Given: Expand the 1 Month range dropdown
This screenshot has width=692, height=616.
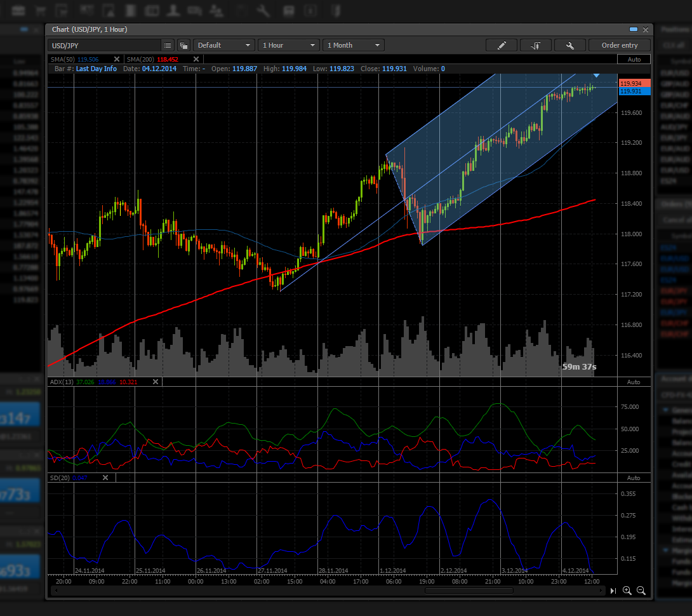Looking at the screenshot, I should 354,45.
